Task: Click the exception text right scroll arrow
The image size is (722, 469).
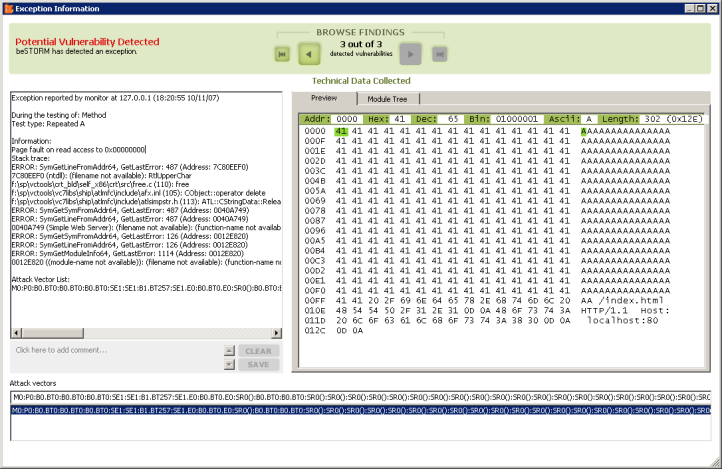Action: [x=276, y=333]
